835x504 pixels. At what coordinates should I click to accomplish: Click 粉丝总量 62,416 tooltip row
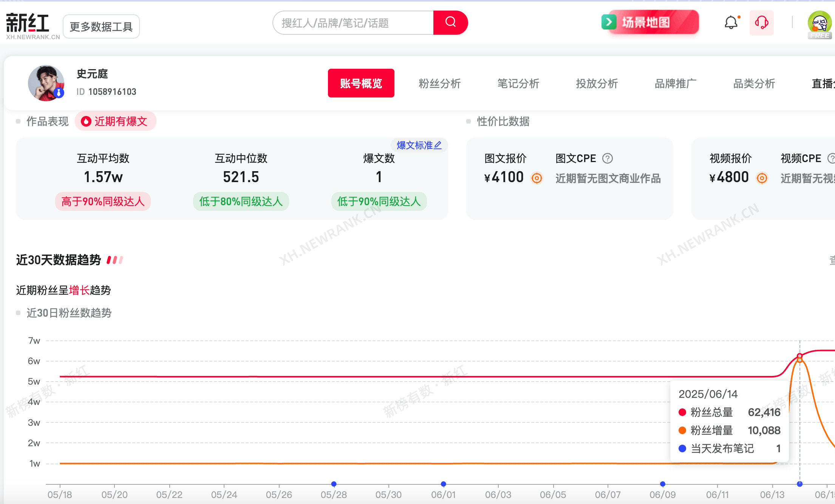(x=729, y=412)
